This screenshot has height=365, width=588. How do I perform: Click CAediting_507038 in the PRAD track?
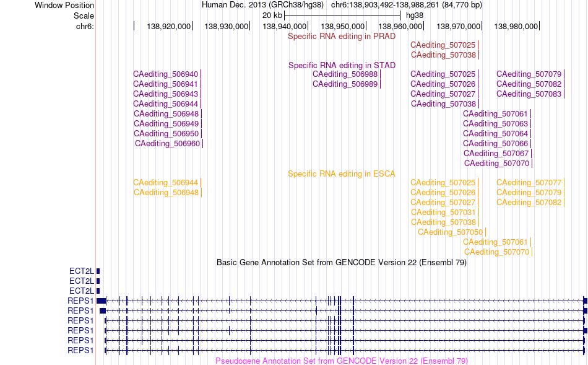(x=443, y=55)
